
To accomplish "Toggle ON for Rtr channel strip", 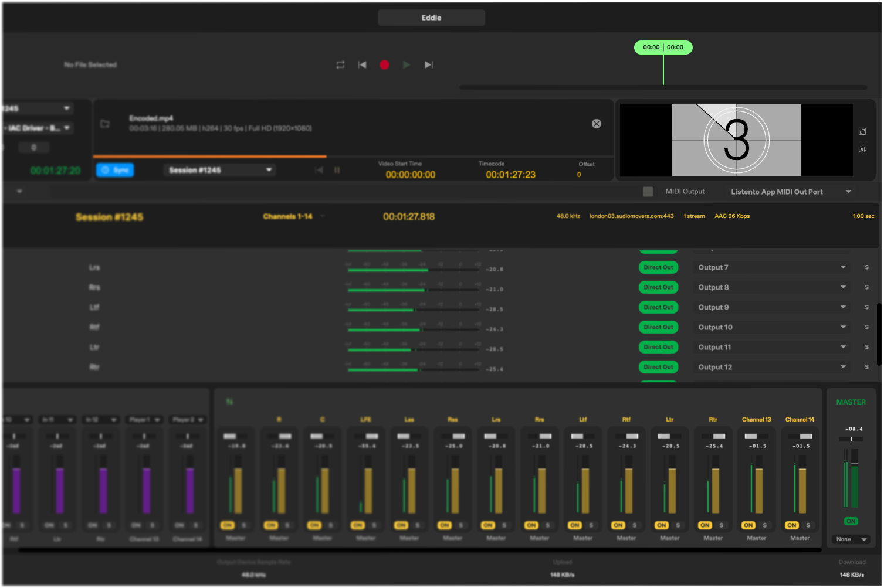I will pos(705,525).
